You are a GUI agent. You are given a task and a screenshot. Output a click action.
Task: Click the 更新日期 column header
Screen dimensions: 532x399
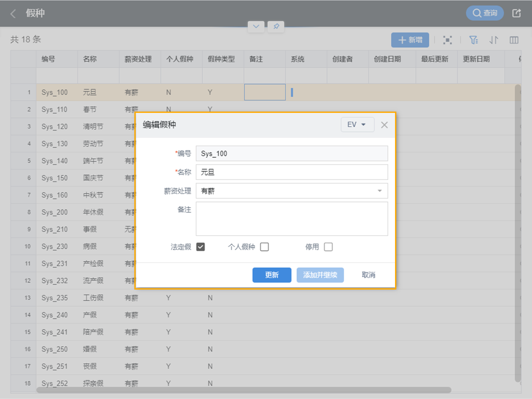pyautogui.click(x=481, y=59)
